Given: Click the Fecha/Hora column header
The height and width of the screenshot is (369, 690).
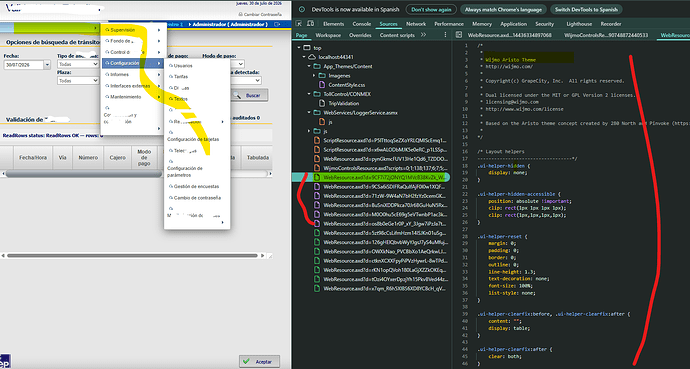Looking at the screenshot, I should (33, 157).
